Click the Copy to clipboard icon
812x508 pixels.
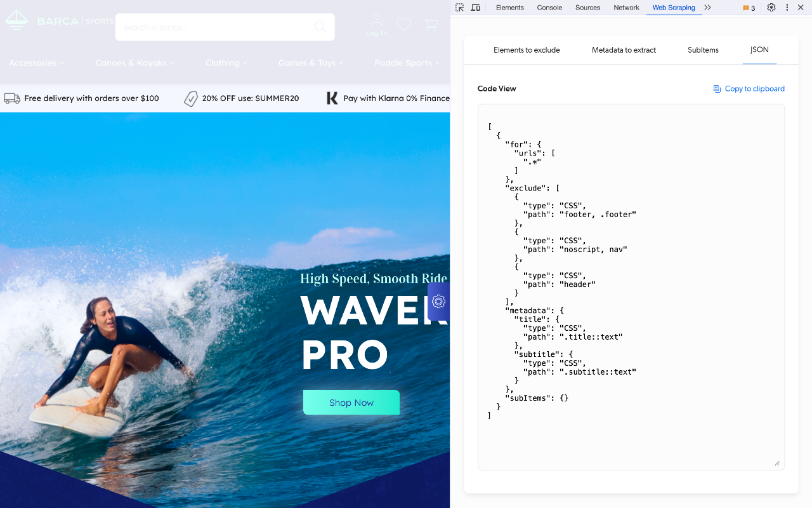tap(717, 88)
